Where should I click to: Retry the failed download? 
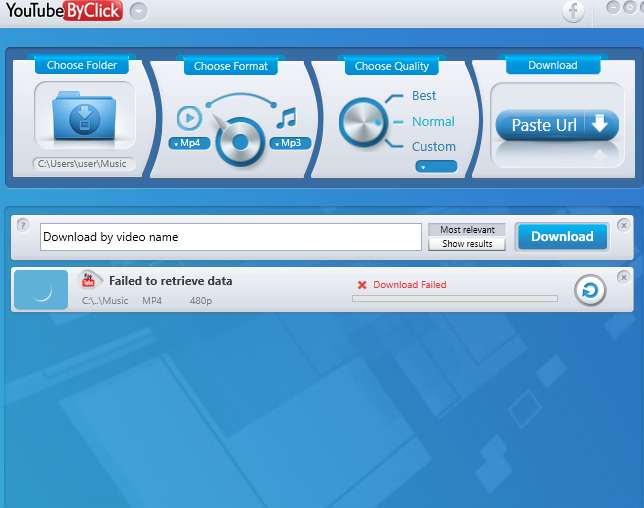tap(590, 290)
